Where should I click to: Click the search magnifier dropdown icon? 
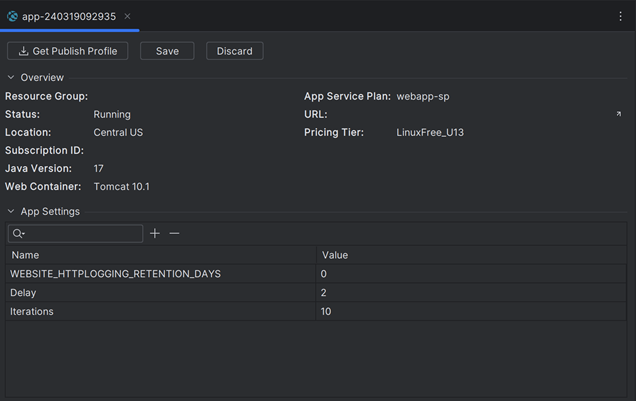coord(19,234)
